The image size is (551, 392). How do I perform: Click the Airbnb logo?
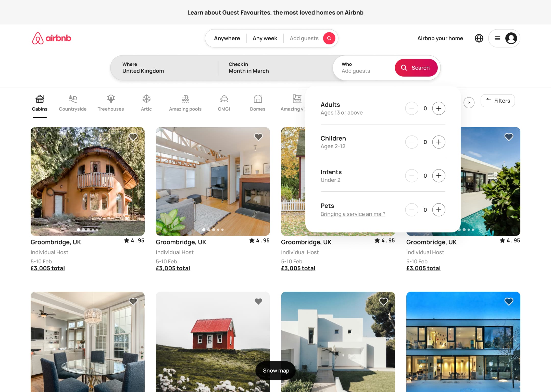point(52,38)
